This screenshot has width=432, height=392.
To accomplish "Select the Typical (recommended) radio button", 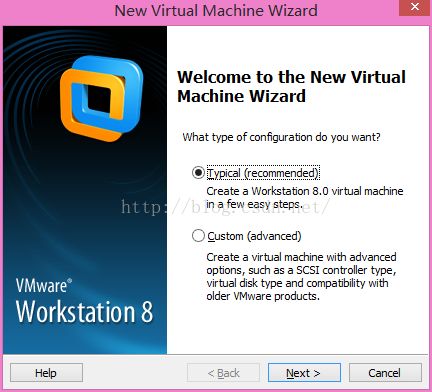I will (x=198, y=173).
